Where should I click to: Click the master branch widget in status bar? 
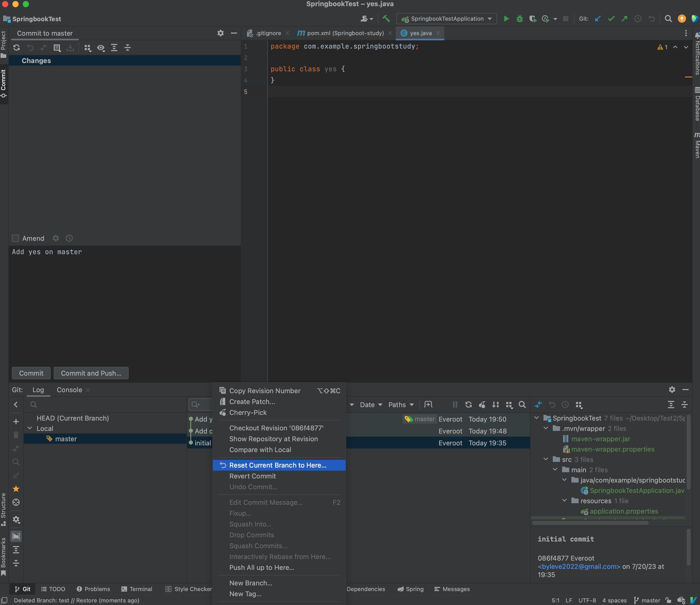[x=647, y=600]
